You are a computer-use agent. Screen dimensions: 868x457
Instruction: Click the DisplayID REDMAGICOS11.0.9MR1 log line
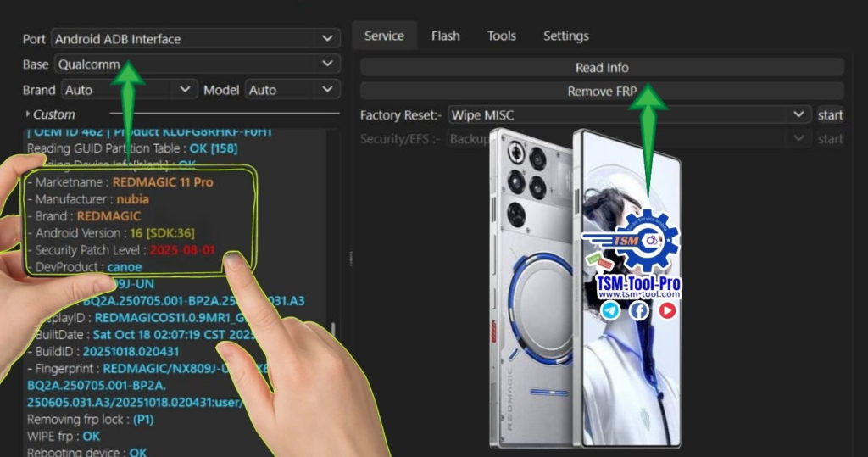[144, 318]
